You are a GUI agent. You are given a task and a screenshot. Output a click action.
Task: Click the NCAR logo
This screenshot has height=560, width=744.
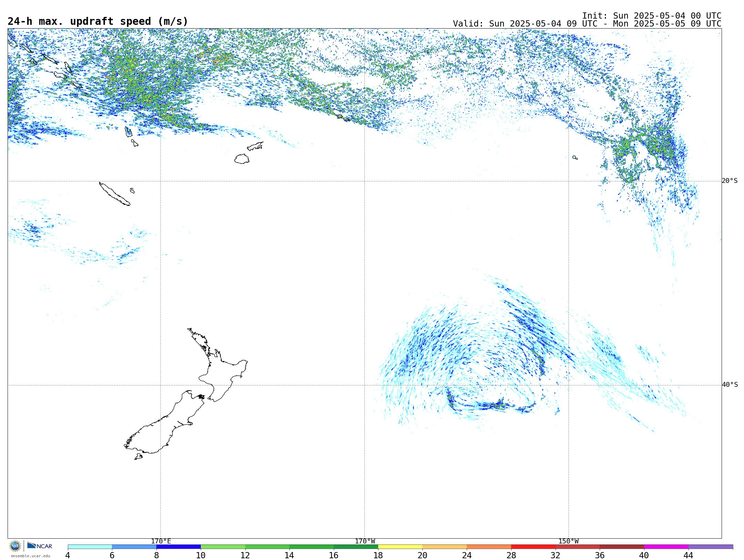40,546
